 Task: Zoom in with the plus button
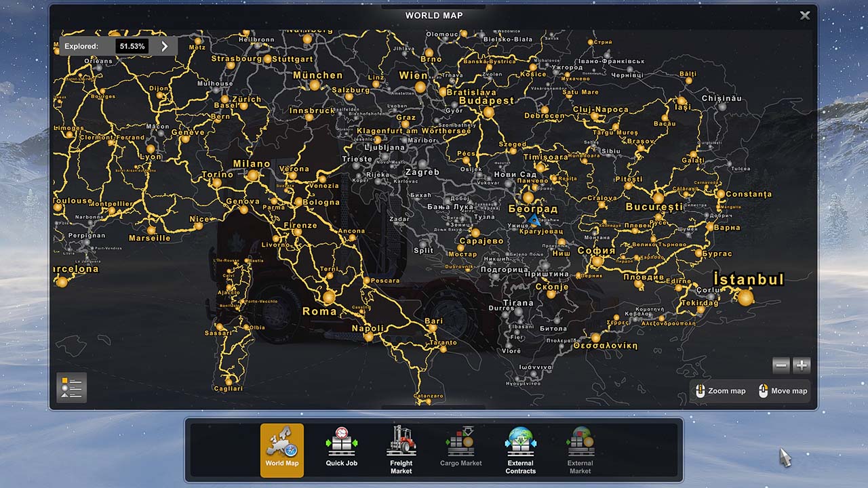coord(802,366)
